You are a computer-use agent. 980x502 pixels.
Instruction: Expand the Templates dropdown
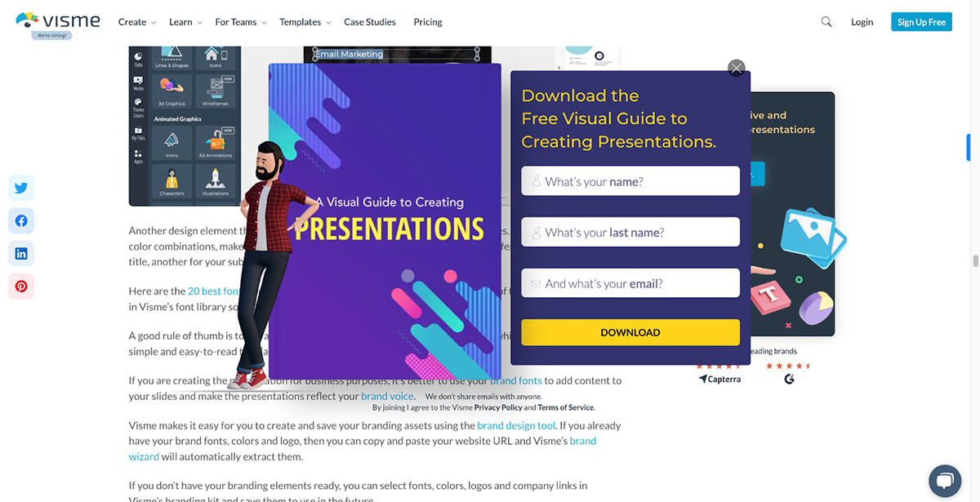pos(300,22)
